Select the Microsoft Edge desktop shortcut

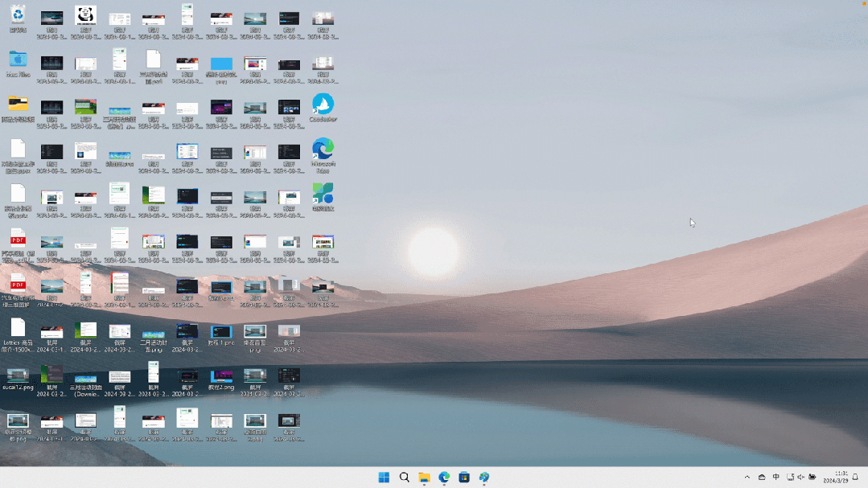coord(323,150)
